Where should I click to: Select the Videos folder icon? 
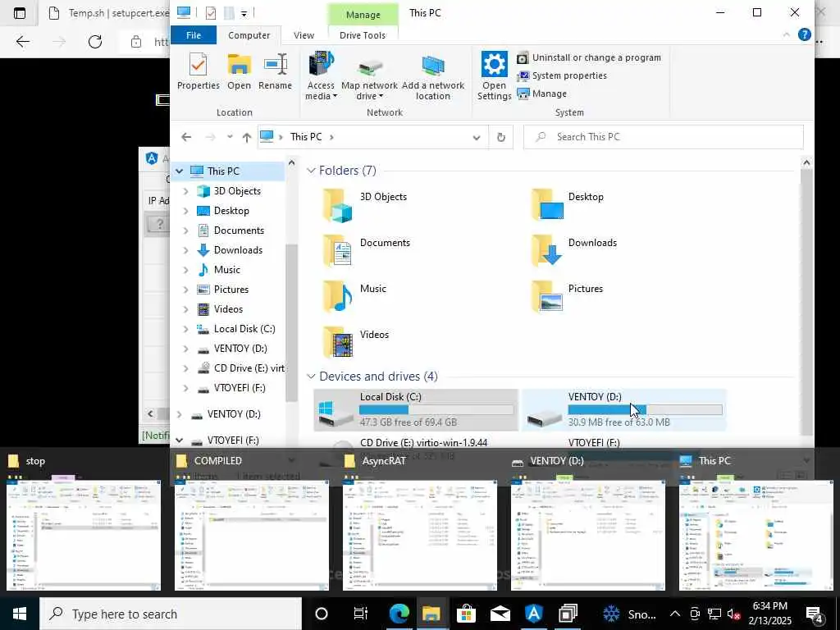(337, 343)
